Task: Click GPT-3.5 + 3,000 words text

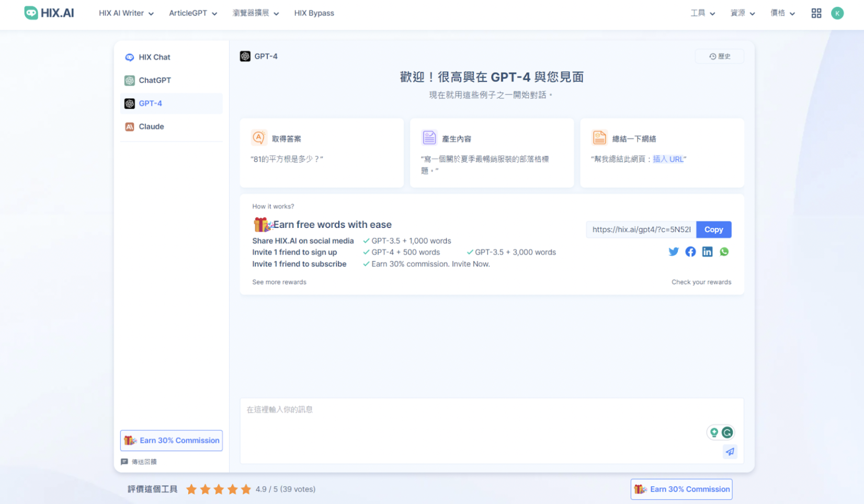Action: [515, 253]
